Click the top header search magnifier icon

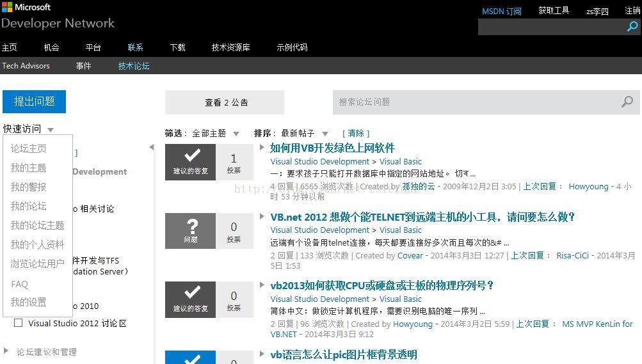(x=632, y=27)
